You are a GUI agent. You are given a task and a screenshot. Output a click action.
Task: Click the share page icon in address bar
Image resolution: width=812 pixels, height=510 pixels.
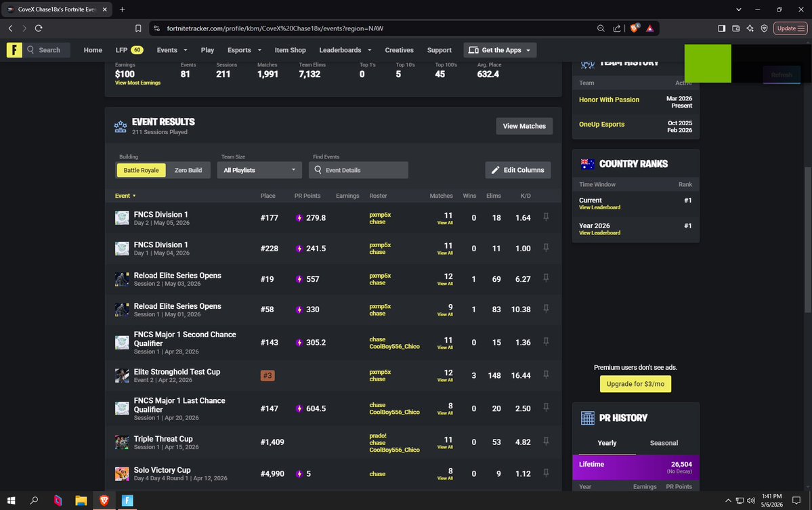tap(617, 28)
